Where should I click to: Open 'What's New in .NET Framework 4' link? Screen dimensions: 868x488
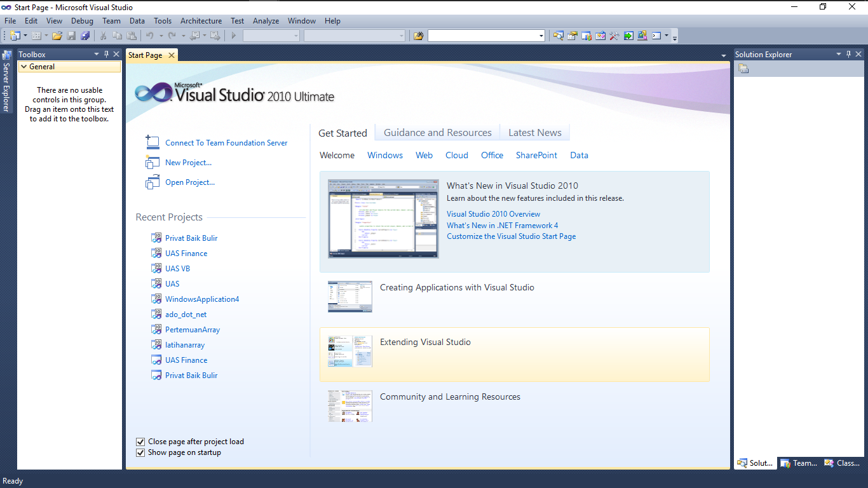[503, 226]
